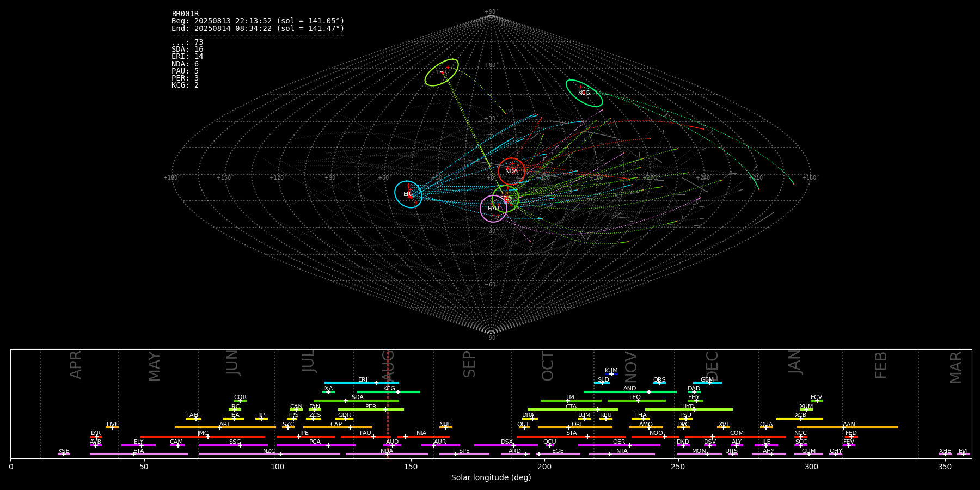The height and width of the screenshot is (490, 980).
Task: Select the Beg: 20250813 22:13:52 line
Action: [258, 21]
